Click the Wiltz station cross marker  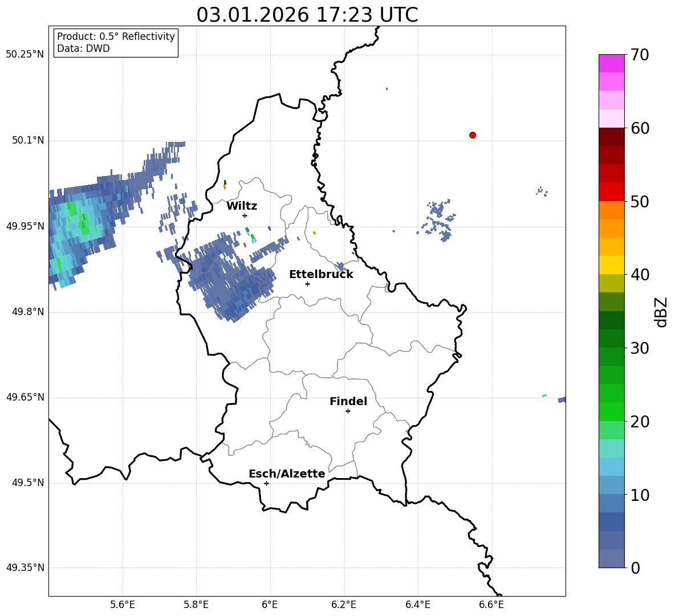(245, 215)
